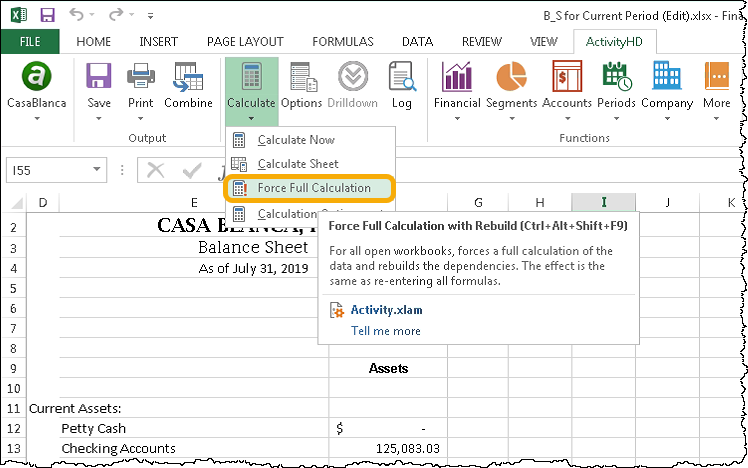Expand the CasaBlanca dropdown arrow

click(37, 118)
